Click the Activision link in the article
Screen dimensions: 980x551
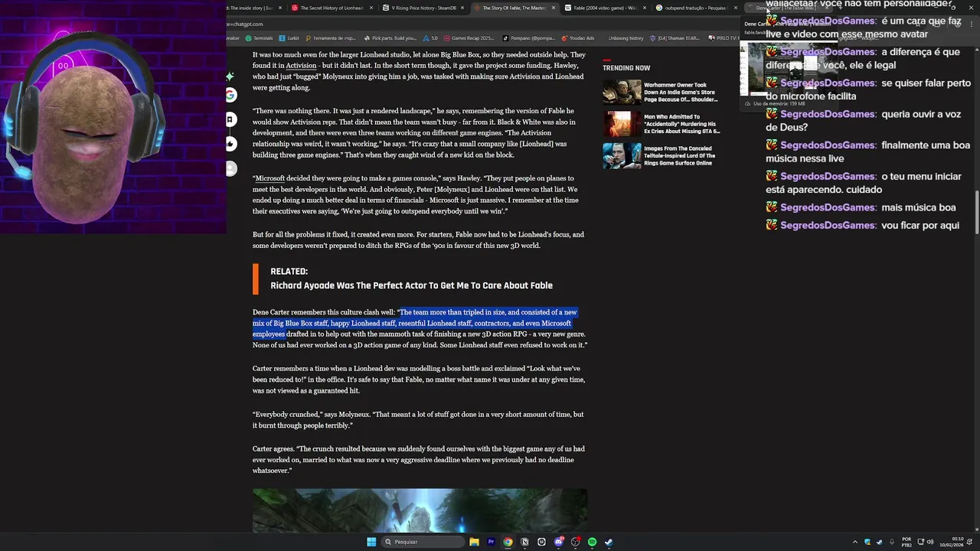(301, 66)
